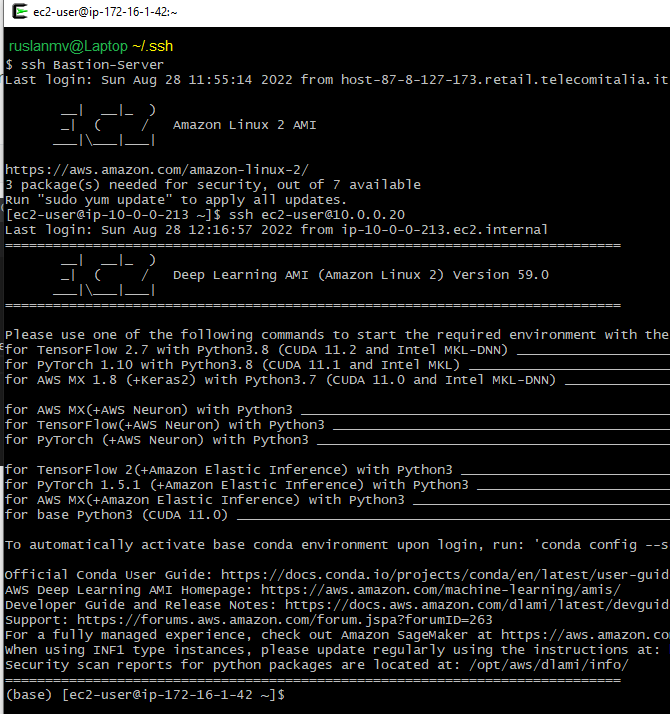This screenshot has height=714, width=670.
Task: Click the Amazon SageMaker URL
Action: [585, 635]
